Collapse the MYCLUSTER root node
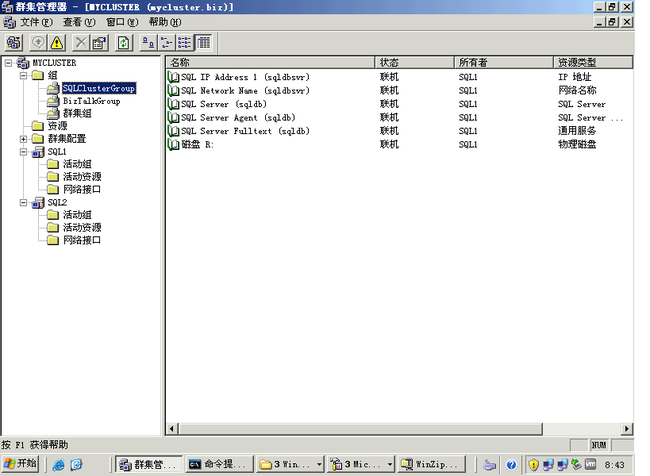Image resolution: width=650 pixels, height=476 pixels. (8, 63)
